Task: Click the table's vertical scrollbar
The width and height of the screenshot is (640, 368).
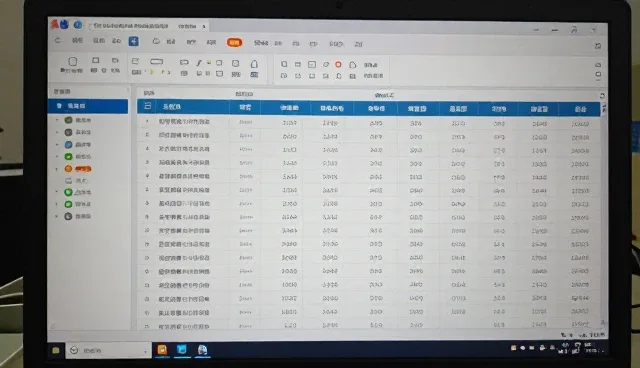Action: tap(603, 216)
